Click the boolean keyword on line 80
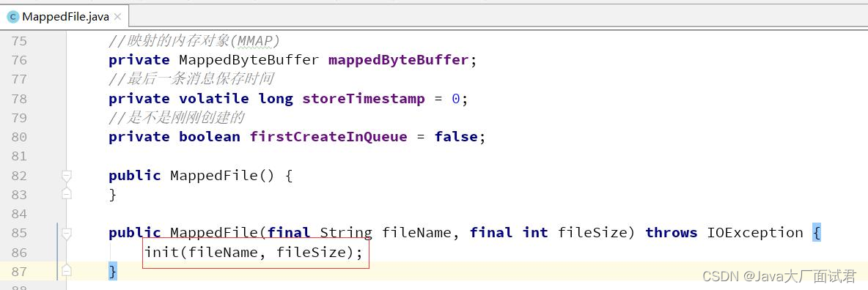Viewport: 868px width, 290px height. pos(209,137)
